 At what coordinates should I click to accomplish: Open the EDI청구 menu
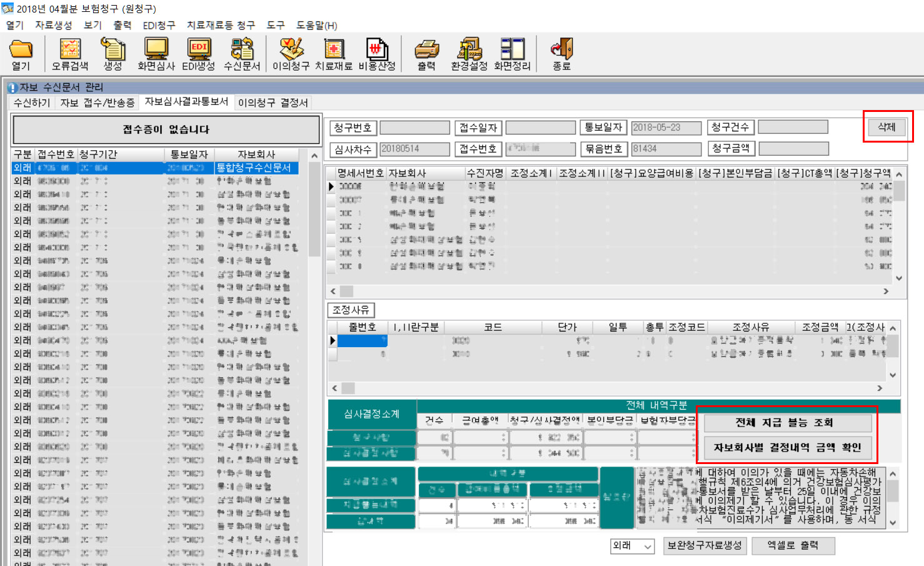[x=159, y=25]
